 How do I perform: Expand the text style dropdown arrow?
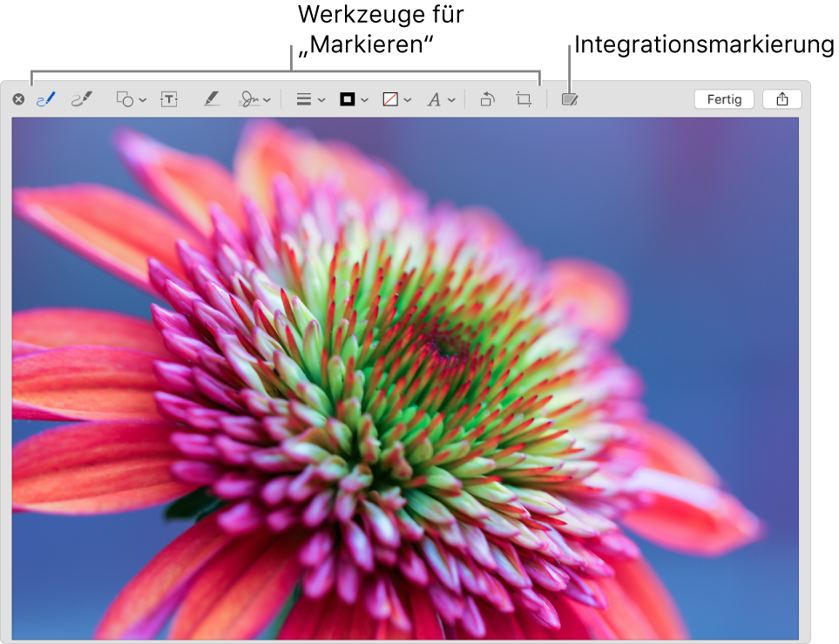[451, 100]
